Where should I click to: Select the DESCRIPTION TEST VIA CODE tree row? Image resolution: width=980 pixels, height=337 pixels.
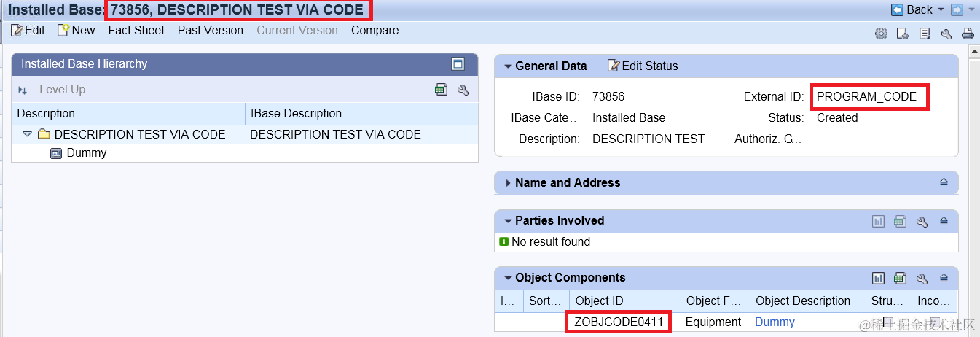tap(245, 135)
